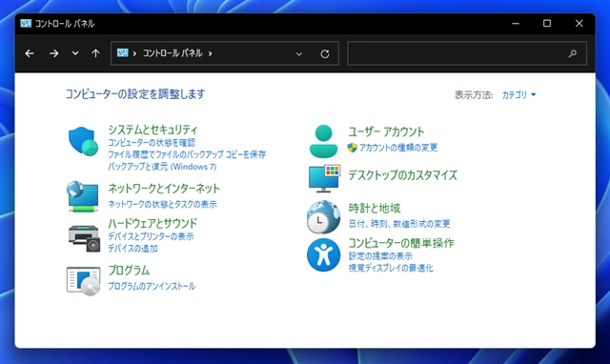The image size is (610, 364).
Task: Open バックアップと復元 (Windows 7) link
Action: click(162, 167)
